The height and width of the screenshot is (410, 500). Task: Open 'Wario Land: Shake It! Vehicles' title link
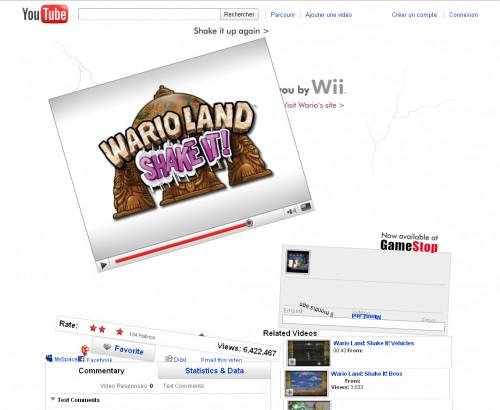click(374, 343)
